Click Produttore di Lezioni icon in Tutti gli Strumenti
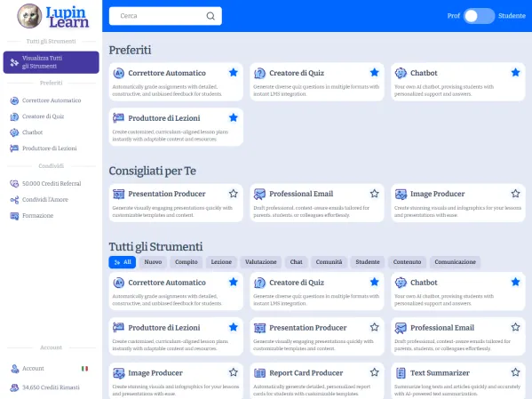The width and height of the screenshot is (532, 399). click(118, 328)
